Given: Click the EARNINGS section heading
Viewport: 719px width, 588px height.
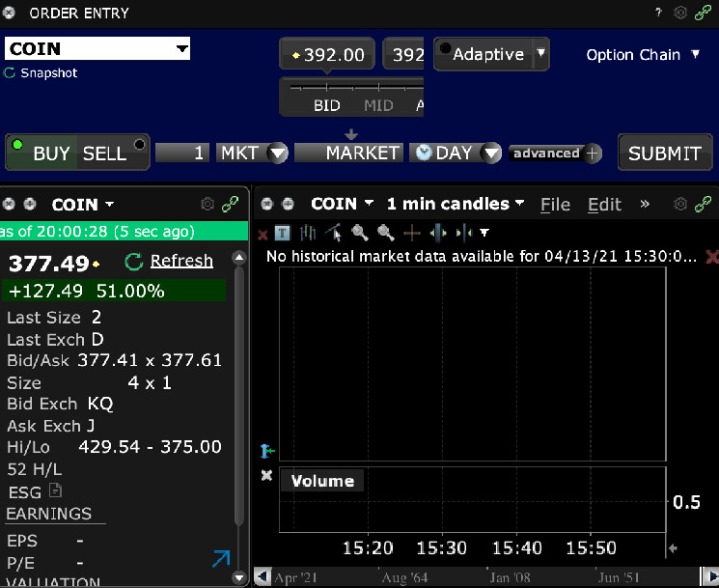Looking at the screenshot, I should (x=49, y=514).
